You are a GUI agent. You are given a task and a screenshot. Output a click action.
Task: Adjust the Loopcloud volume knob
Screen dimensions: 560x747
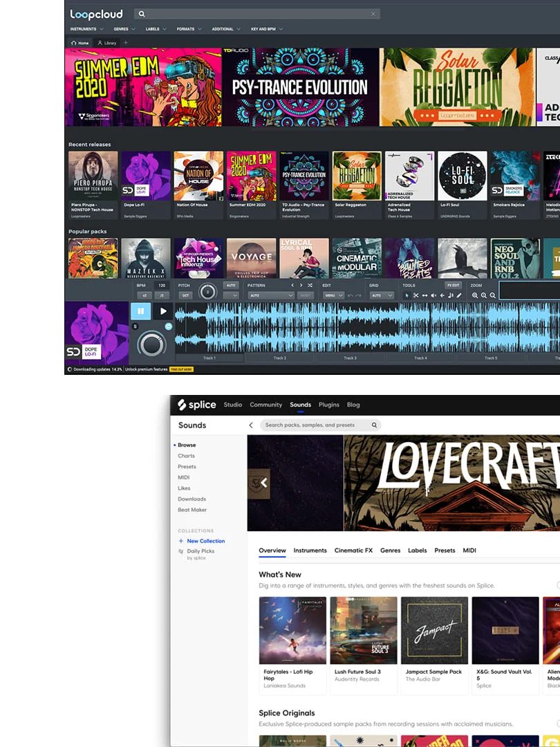point(151,344)
